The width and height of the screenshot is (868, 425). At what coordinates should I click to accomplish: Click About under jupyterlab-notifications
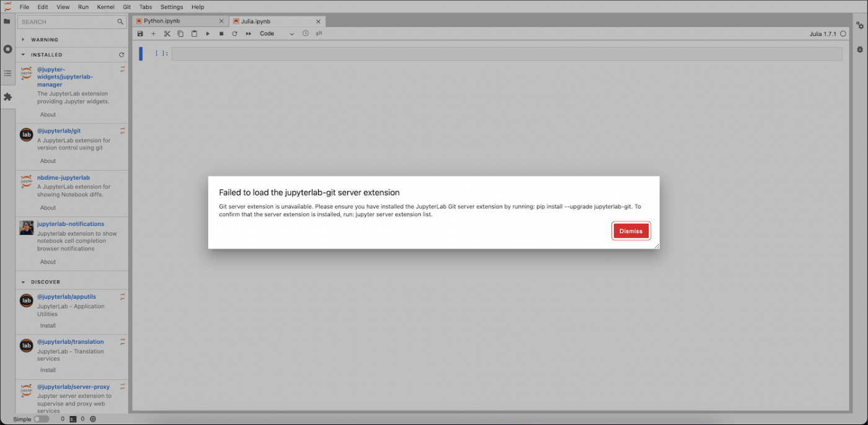[x=48, y=262]
